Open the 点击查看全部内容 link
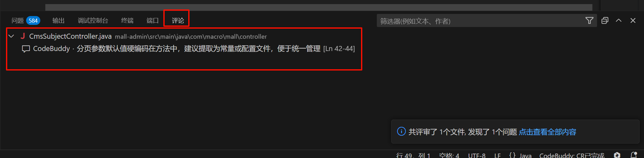This screenshot has width=644, height=158. tap(547, 132)
